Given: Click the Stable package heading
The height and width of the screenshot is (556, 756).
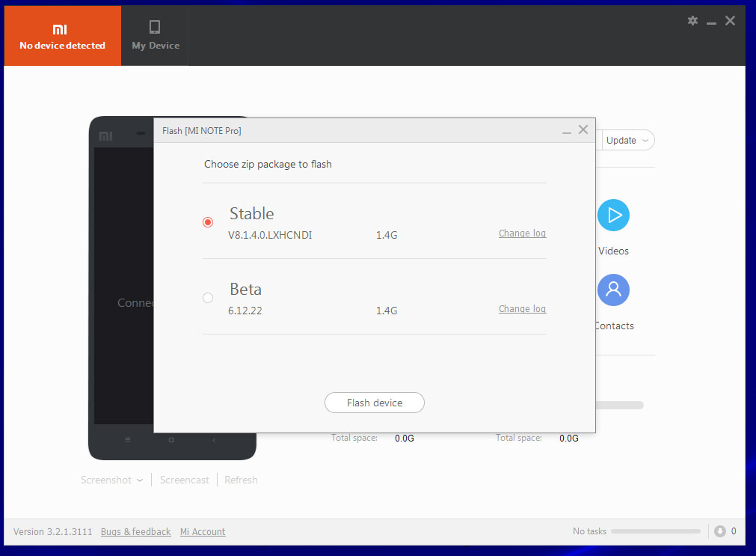Looking at the screenshot, I should coord(252,213).
